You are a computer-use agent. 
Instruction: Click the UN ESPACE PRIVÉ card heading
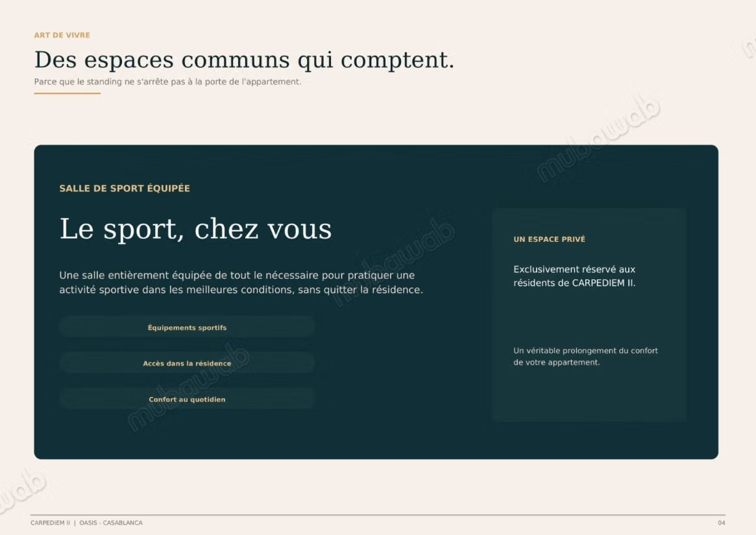(x=549, y=239)
